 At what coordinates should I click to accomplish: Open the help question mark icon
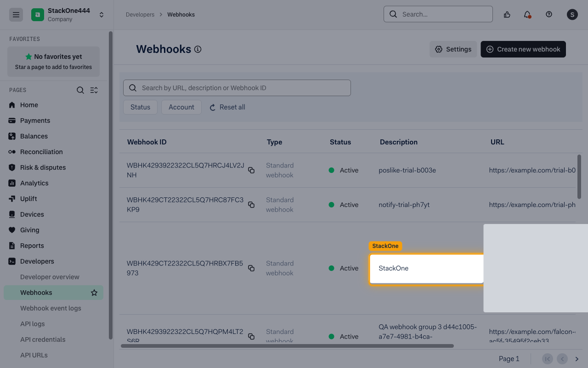point(549,15)
